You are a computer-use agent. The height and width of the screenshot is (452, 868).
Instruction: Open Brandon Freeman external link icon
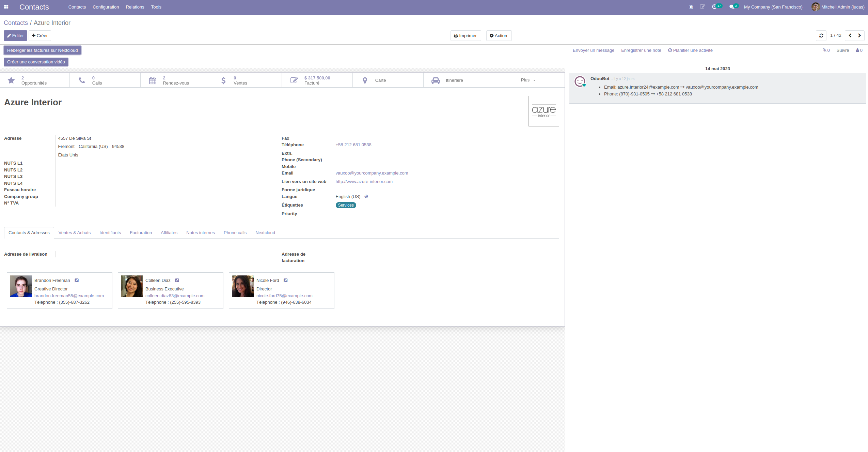pyautogui.click(x=77, y=280)
